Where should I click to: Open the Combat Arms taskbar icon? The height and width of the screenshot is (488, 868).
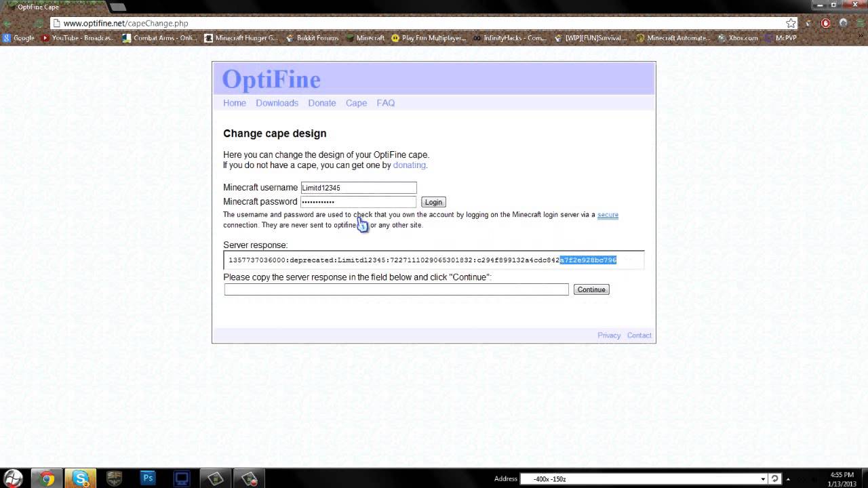[x=114, y=479]
